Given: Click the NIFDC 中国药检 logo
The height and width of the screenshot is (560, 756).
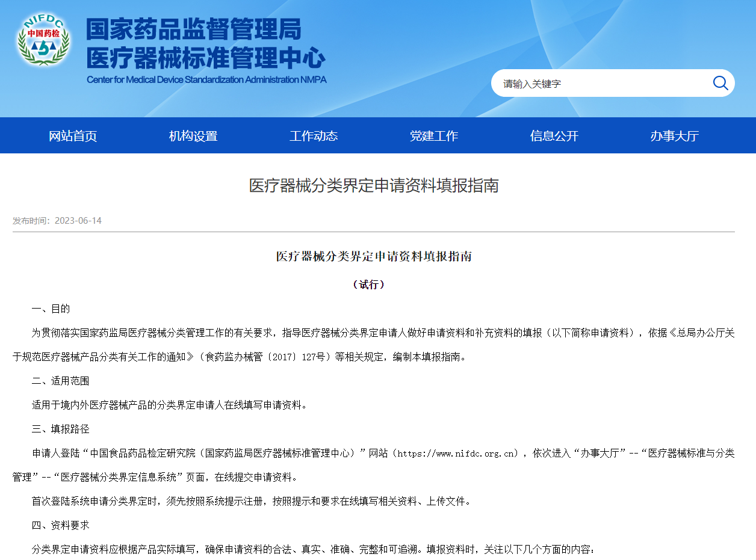Looking at the screenshot, I should tap(43, 40).
